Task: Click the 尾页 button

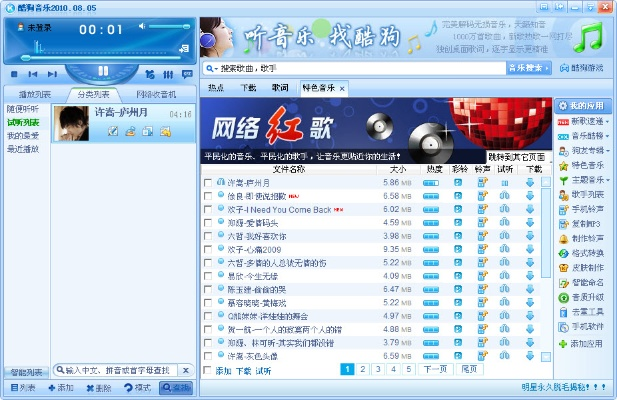Action: tap(469, 369)
